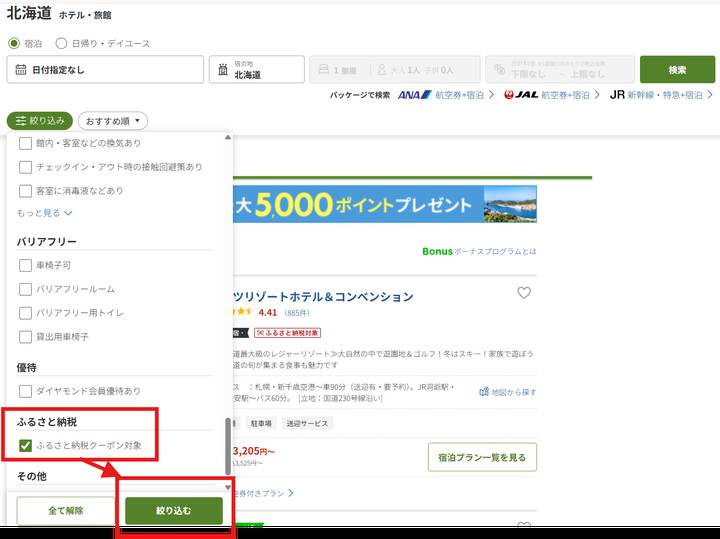Uncheck ふるさと納税クーポン対象 checkbox
Image resolution: width=720 pixels, height=539 pixels.
(x=25, y=445)
